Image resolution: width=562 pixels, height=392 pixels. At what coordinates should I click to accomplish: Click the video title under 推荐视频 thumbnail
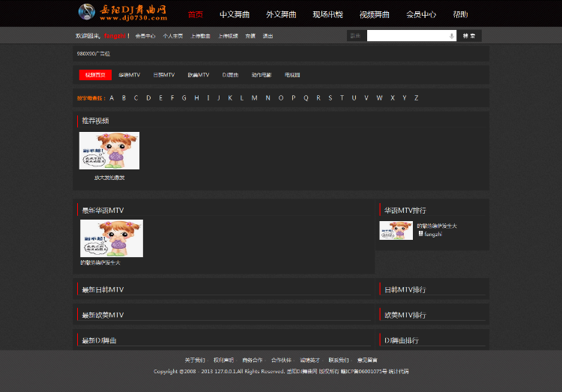(x=109, y=178)
